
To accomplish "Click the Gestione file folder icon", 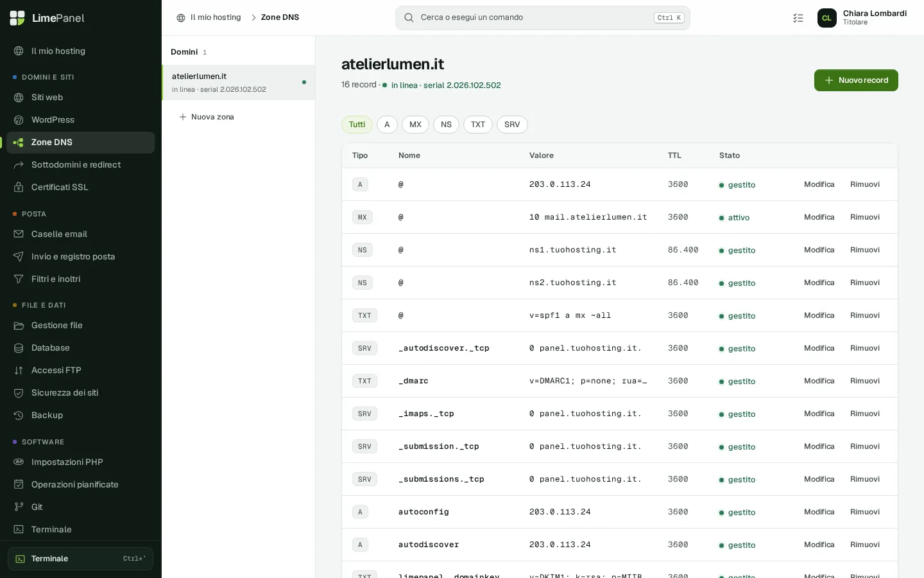I will pyautogui.click(x=19, y=326).
